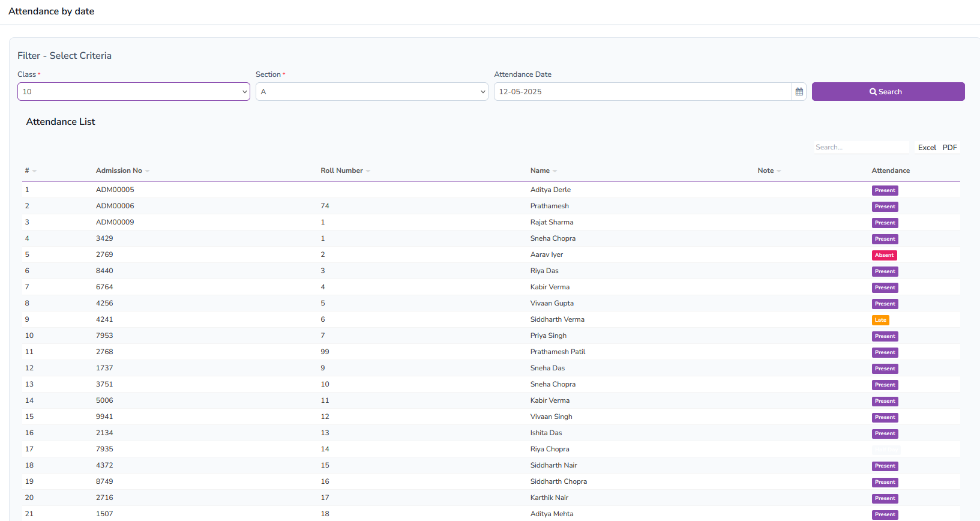Export attendance list to Excel
Screen dimensions: 980x521
[927, 148]
